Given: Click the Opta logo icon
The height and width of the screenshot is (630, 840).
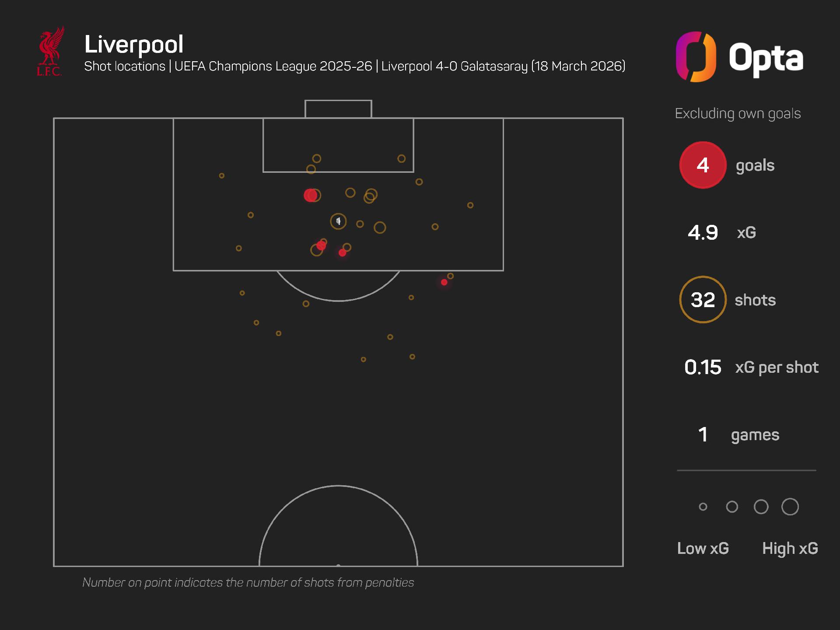Looking at the screenshot, I should (696, 57).
